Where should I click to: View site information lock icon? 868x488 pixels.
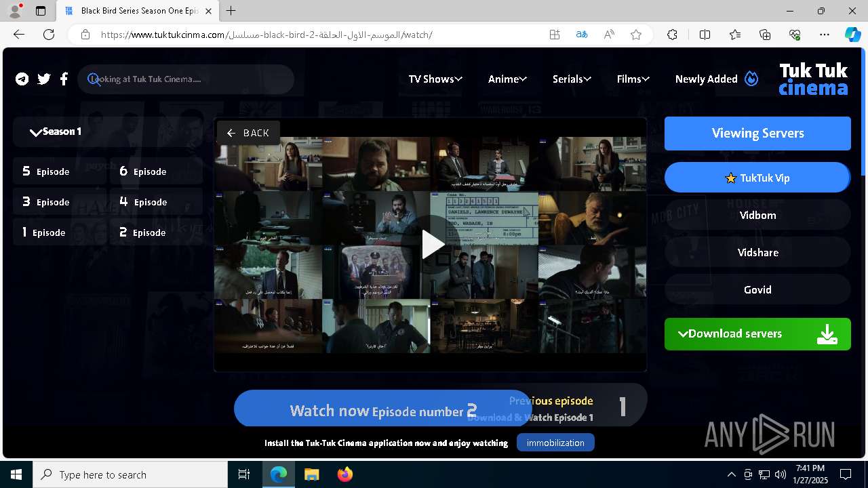tap(85, 35)
